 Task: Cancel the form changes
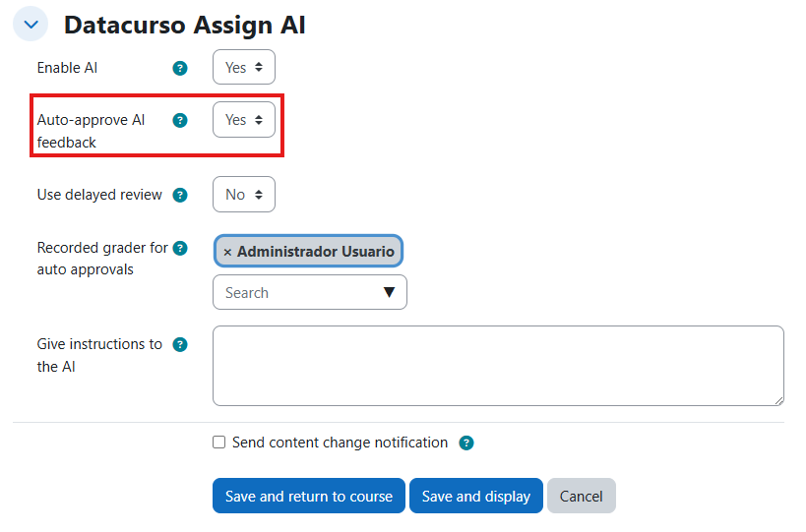coord(581,497)
